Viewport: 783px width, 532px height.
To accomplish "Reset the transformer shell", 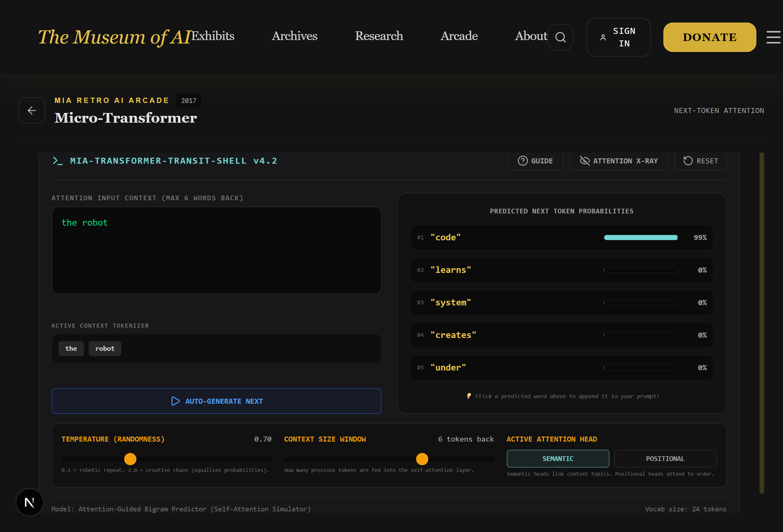I will pos(700,161).
